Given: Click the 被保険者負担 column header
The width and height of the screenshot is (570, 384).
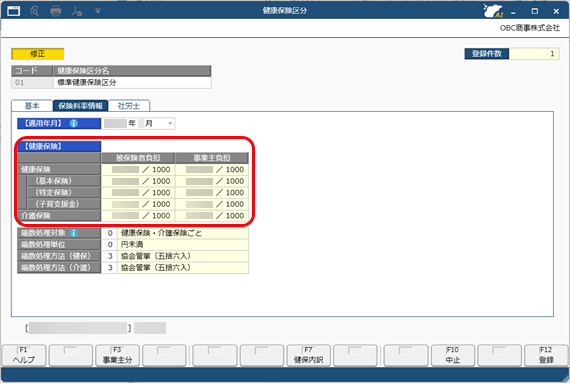Looking at the screenshot, I should [x=138, y=158].
